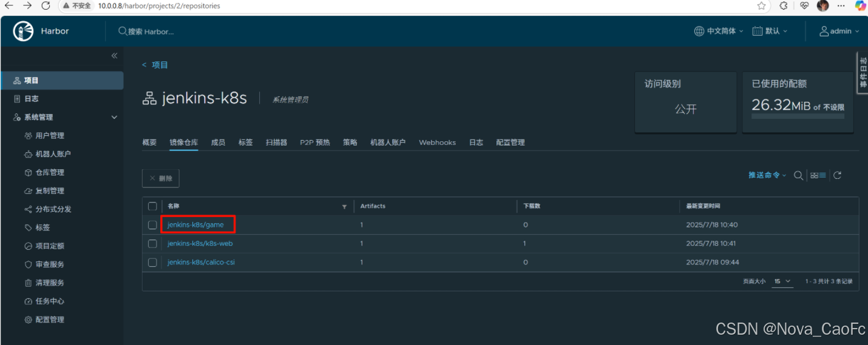Open the admin user dropdown
Screen dimensions: 868x345
(x=839, y=31)
